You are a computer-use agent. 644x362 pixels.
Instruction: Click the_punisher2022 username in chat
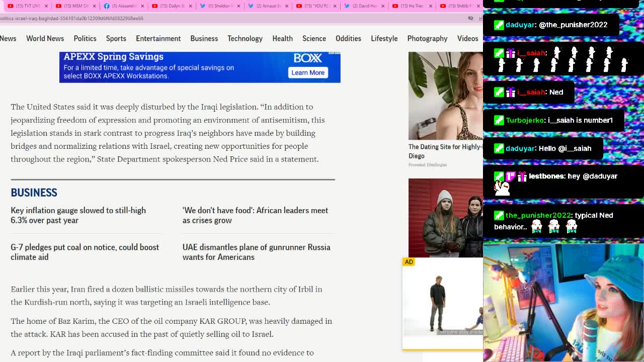pos(538,215)
